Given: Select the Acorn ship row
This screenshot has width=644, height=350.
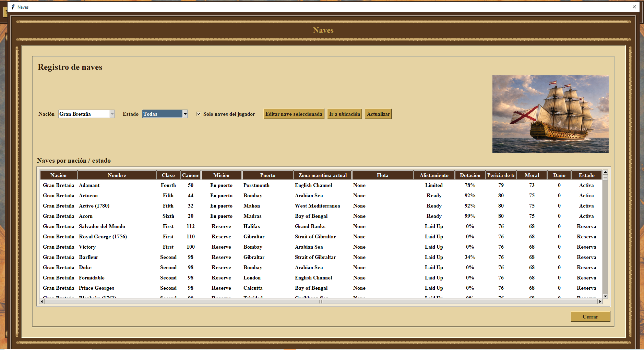Looking at the screenshot, I should pos(321,216).
